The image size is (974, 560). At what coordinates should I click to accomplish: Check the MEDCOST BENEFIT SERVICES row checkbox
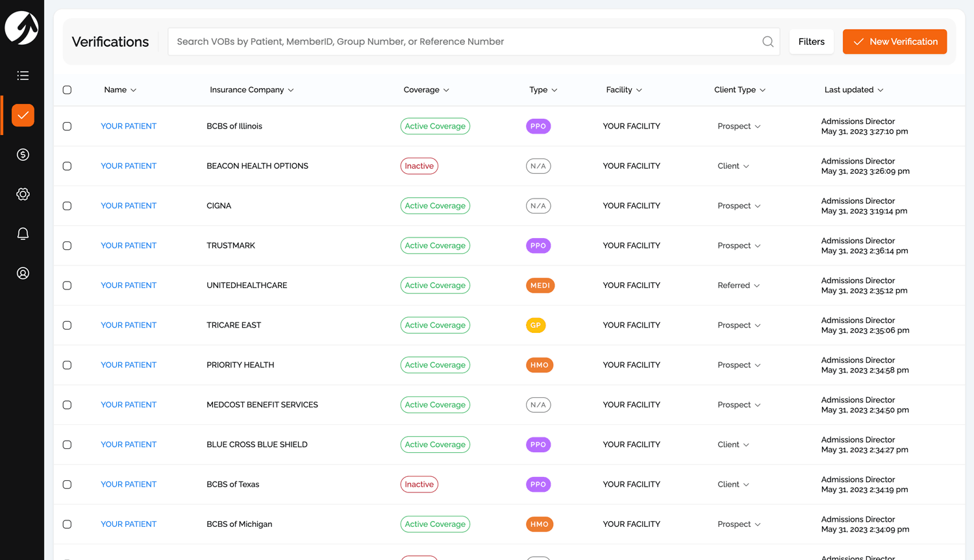coord(67,405)
